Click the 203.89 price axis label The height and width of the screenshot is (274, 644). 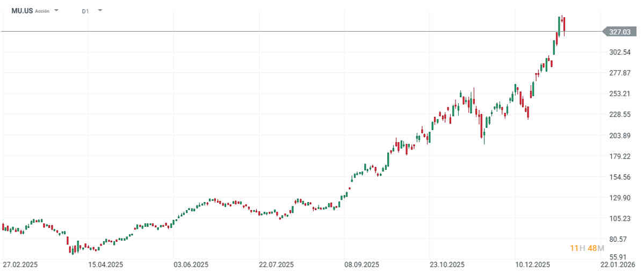(619, 135)
